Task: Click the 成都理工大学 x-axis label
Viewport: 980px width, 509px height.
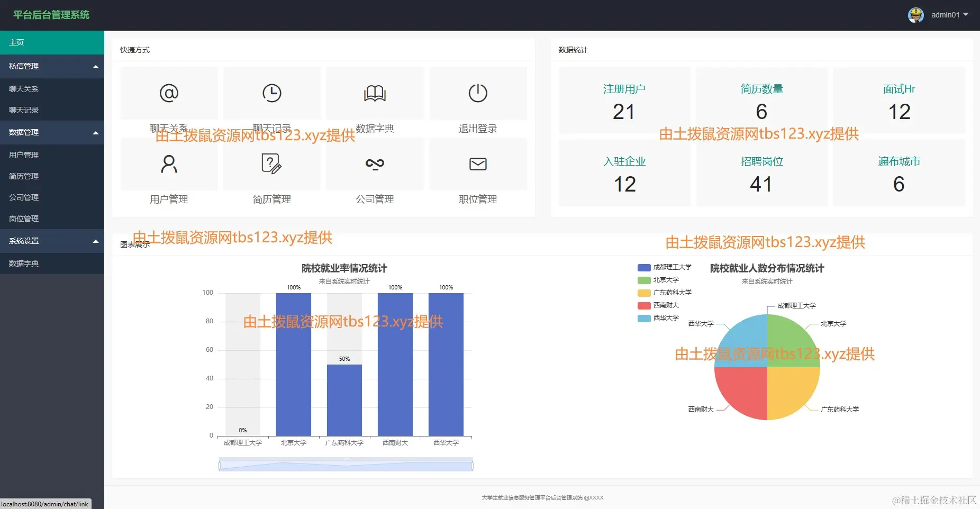Action: (243, 443)
